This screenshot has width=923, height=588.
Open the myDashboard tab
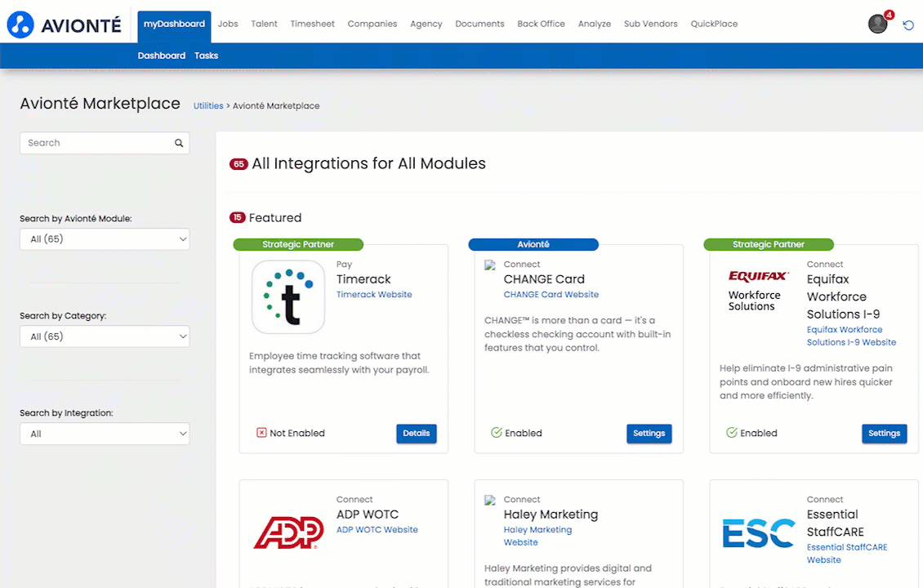click(x=174, y=24)
